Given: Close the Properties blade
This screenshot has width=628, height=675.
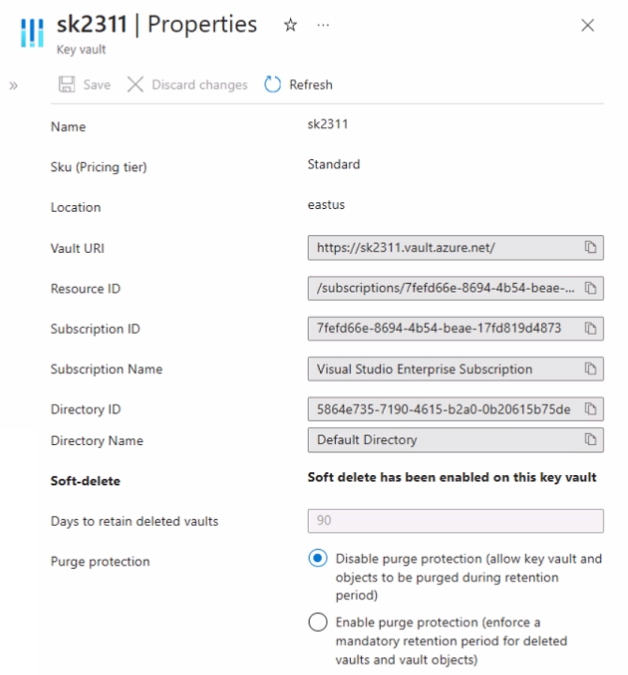Looking at the screenshot, I should point(588,25).
